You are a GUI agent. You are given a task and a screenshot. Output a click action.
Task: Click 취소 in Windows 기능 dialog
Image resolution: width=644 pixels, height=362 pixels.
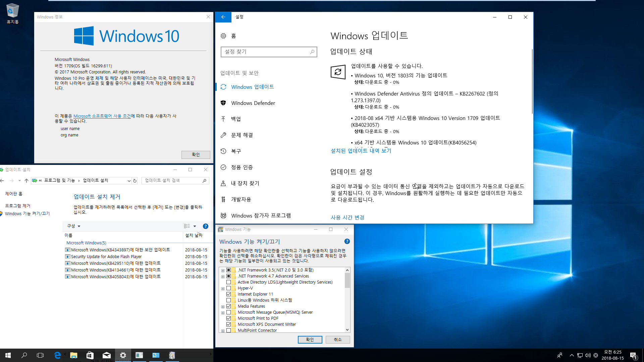click(338, 340)
